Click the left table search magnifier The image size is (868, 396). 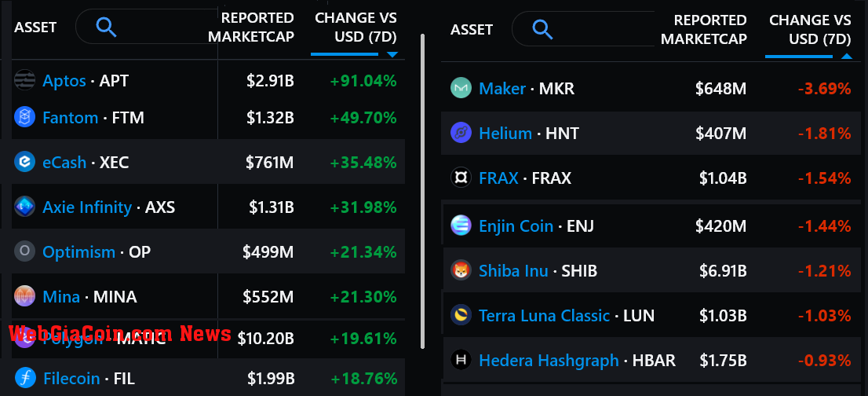(106, 27)
